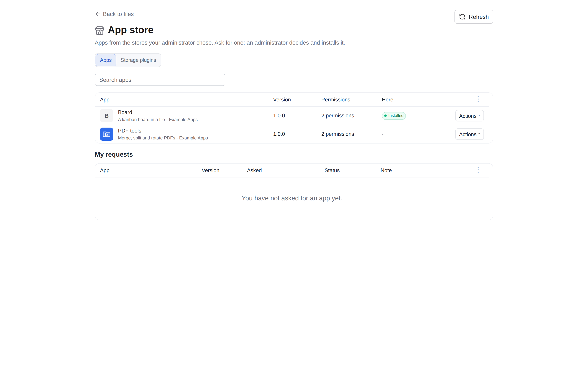Open Actions dropdown for PDF tools
588x368 pixels.
point(469,134)
